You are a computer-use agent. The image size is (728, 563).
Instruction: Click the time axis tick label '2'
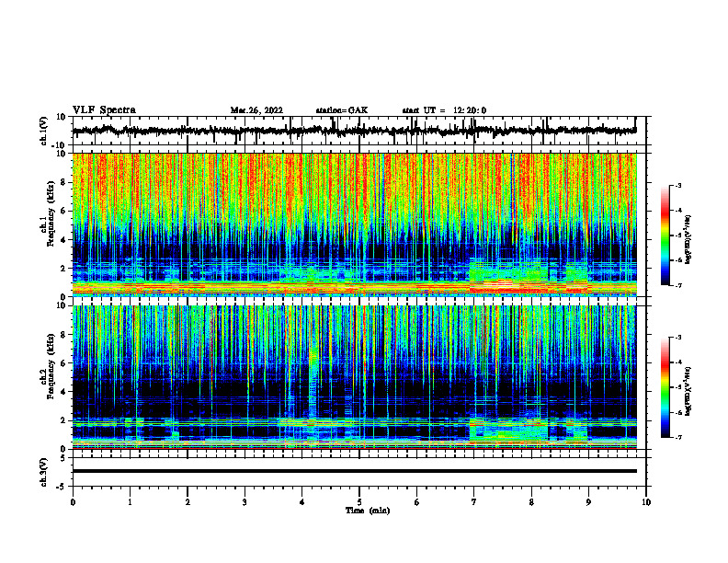(x=188, y=502)
